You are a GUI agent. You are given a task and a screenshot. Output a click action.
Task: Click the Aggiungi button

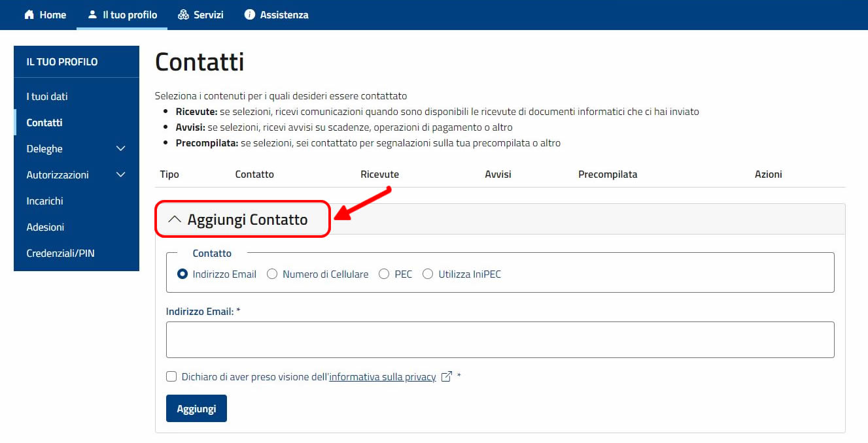point(196,408)
